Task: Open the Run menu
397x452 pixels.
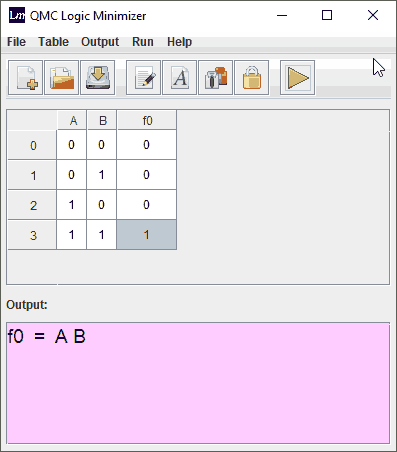Action: pos(143,42)
